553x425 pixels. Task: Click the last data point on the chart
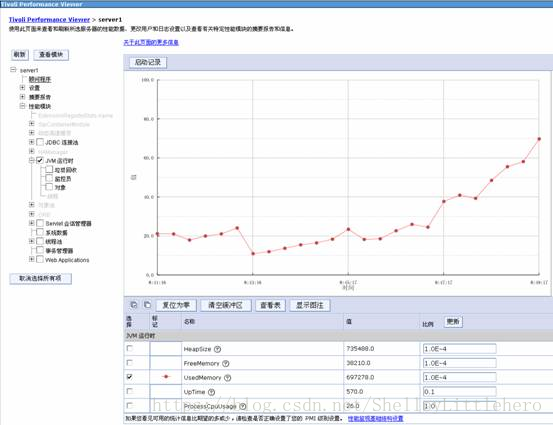[539, 139]
